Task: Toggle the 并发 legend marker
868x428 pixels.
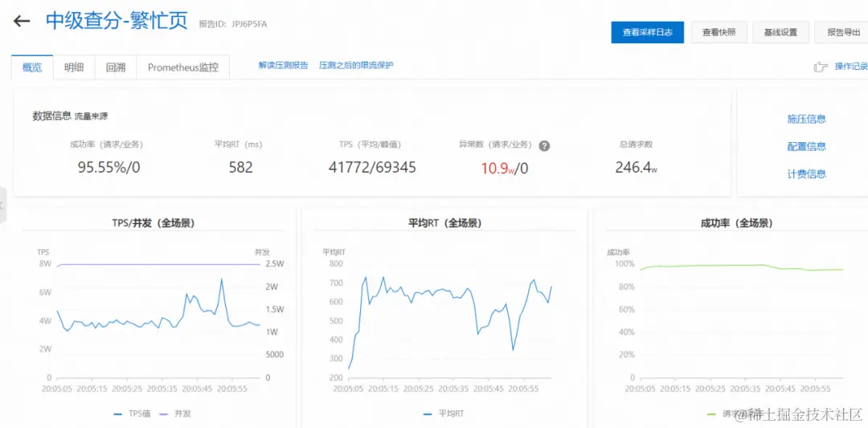Action: pyautogui.click(x=163, y=413)
